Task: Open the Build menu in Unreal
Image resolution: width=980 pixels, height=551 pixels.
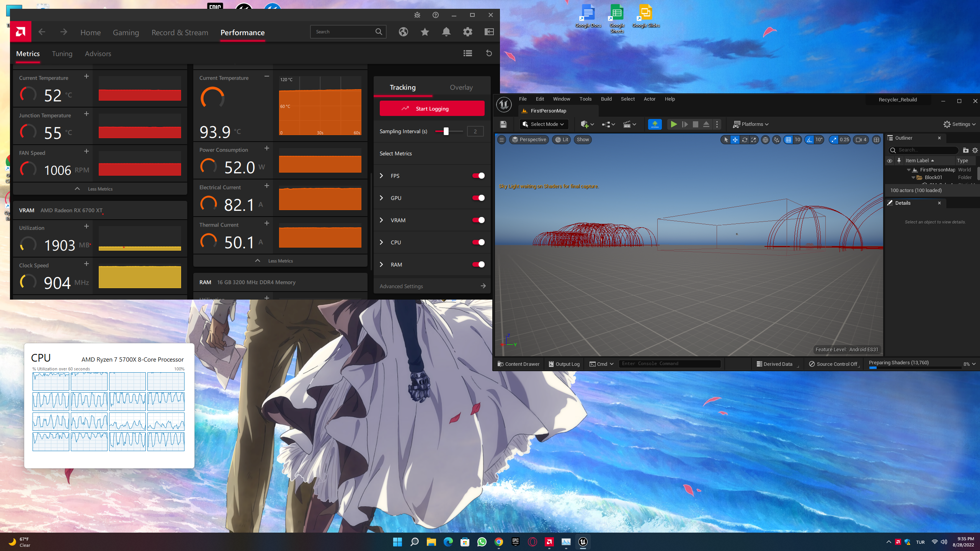Action: [x=606, y=99]
